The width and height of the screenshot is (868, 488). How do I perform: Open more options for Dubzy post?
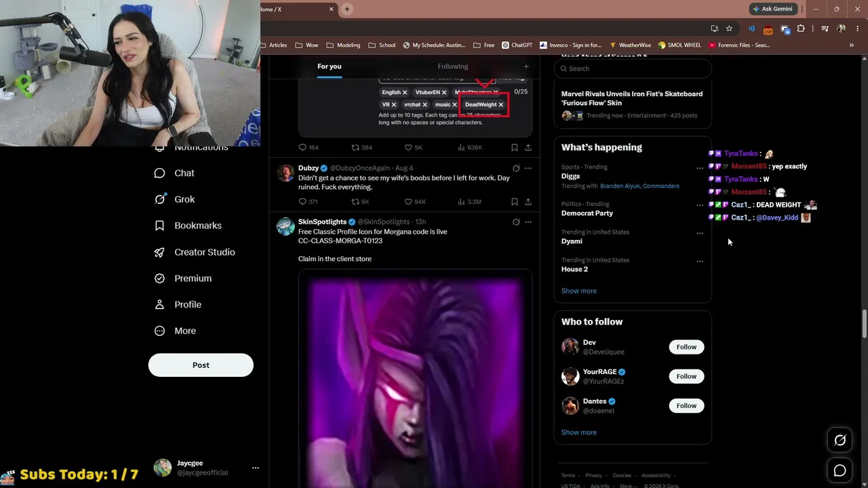[x=528, y=168]
